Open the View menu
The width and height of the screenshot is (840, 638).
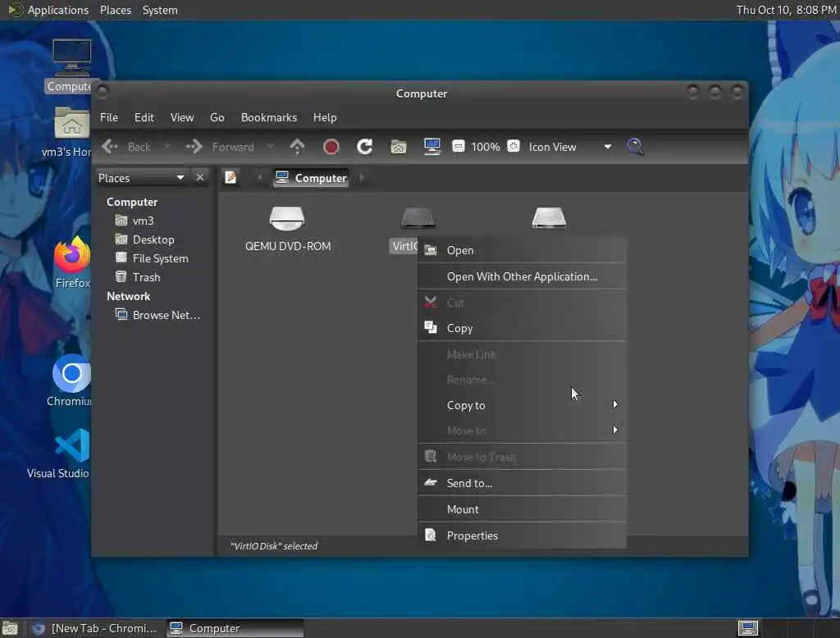[182, 117]
